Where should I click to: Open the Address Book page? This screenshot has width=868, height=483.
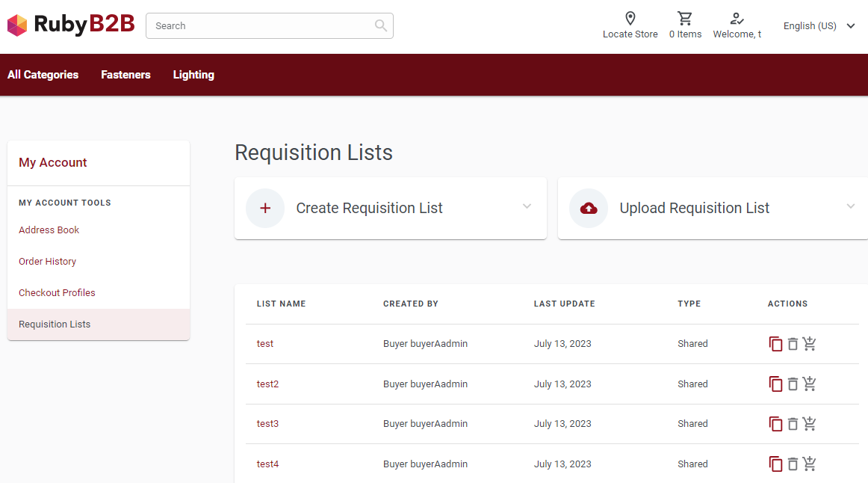tap(49, 230)
